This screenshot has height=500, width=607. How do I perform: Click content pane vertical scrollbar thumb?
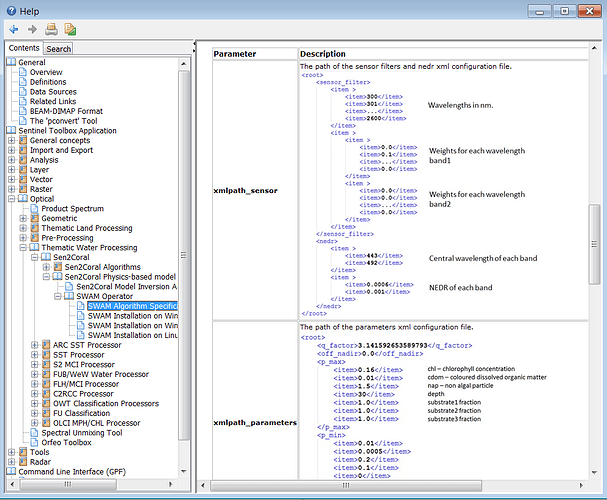coord(594,244)
